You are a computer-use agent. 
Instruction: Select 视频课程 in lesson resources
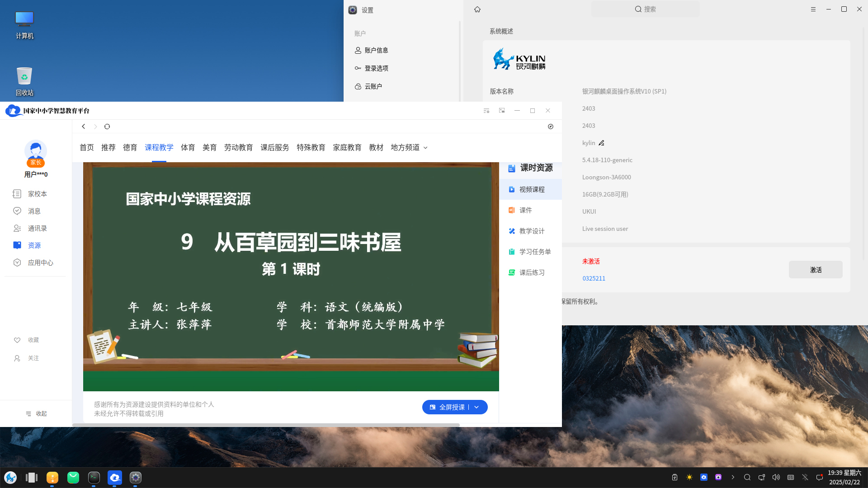531,189
